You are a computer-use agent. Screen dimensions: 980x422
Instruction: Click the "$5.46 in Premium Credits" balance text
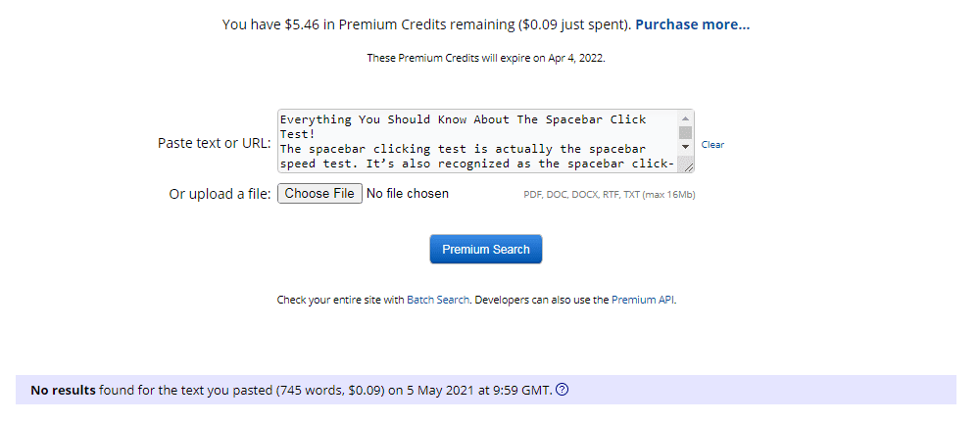(x=346, y=24)
